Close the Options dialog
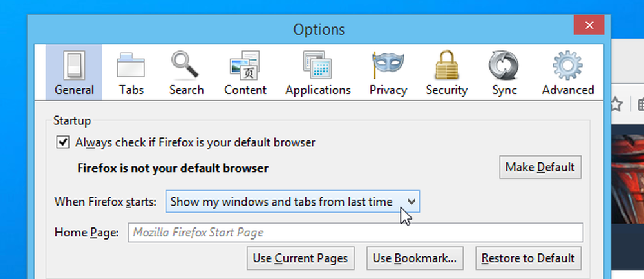644x279 pixels. [x=589, y=26]
